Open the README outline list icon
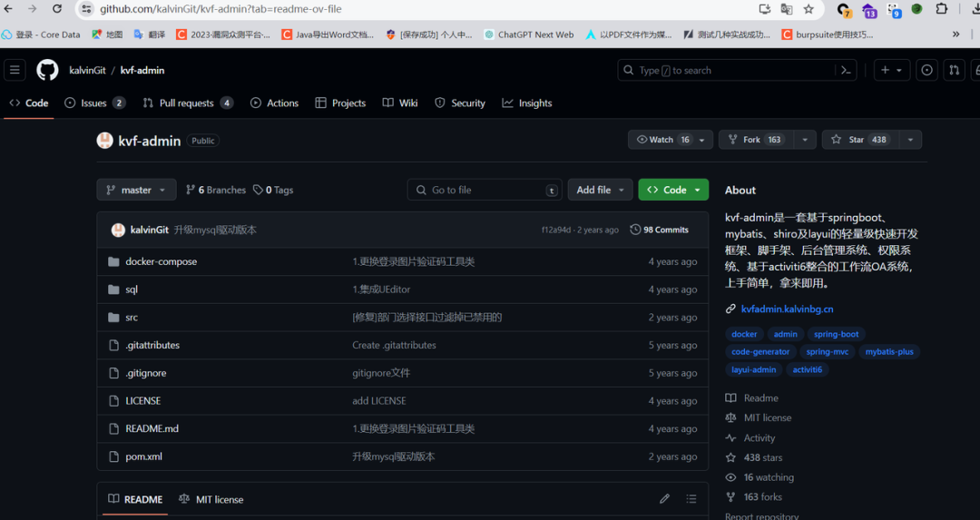 691,499
